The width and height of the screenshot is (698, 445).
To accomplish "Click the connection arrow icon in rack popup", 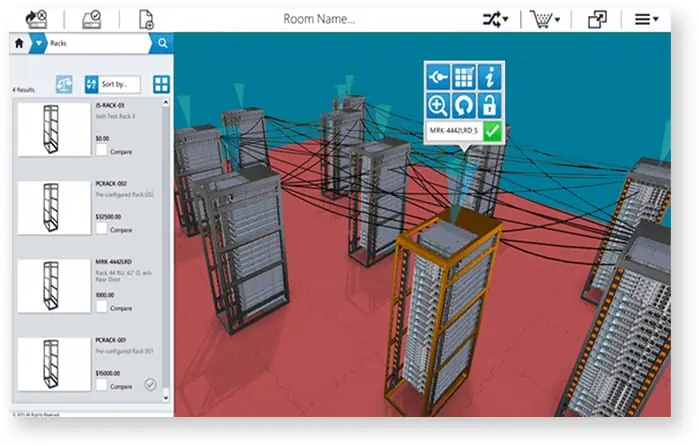I will click(438, 77).
